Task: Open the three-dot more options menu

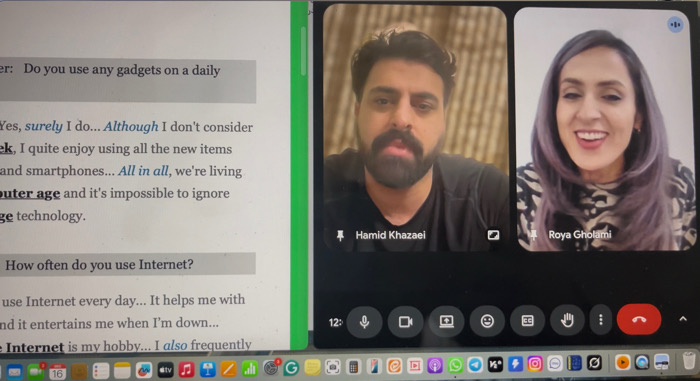Action: (x=601, y=320)
